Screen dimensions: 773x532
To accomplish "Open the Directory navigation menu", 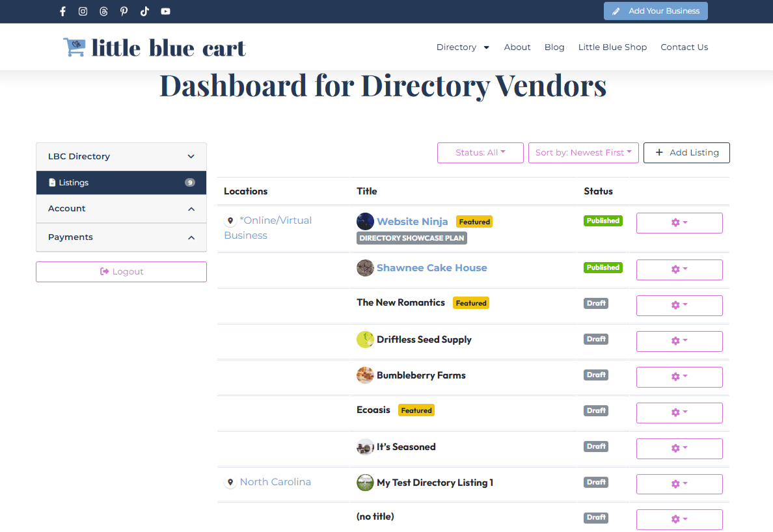I will click(x=462, y=47).
